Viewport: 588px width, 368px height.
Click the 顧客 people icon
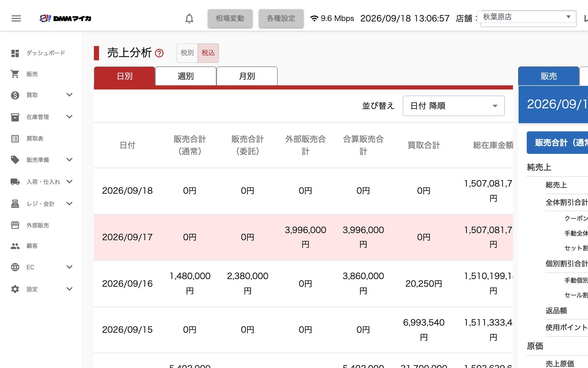[x=15, y=246]
